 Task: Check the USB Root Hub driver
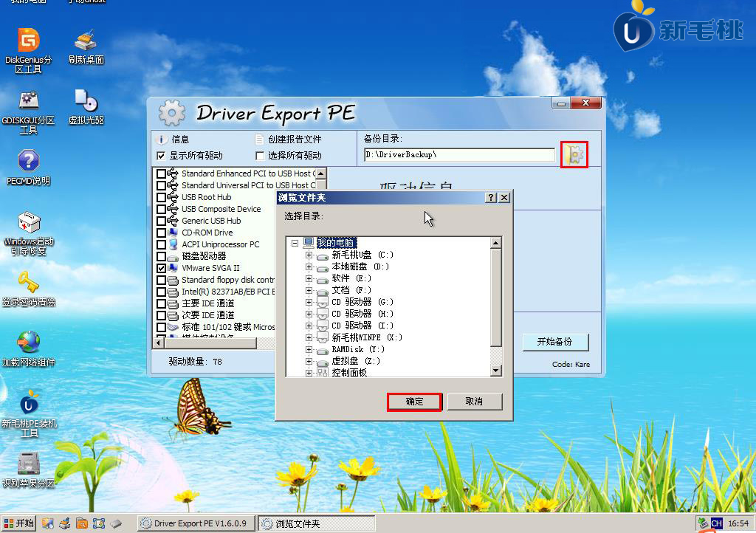click(161, 197)
